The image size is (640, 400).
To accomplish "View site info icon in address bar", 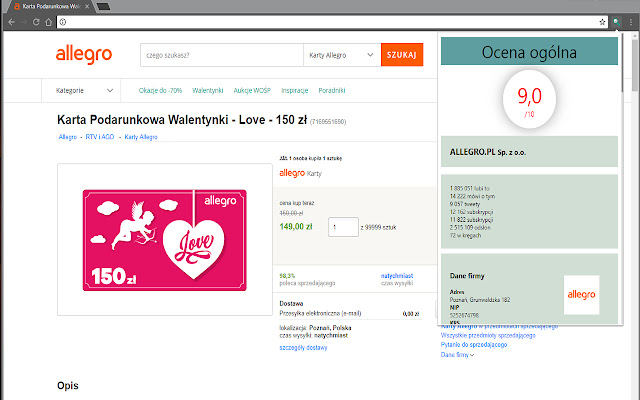I will tap(62, 22).
